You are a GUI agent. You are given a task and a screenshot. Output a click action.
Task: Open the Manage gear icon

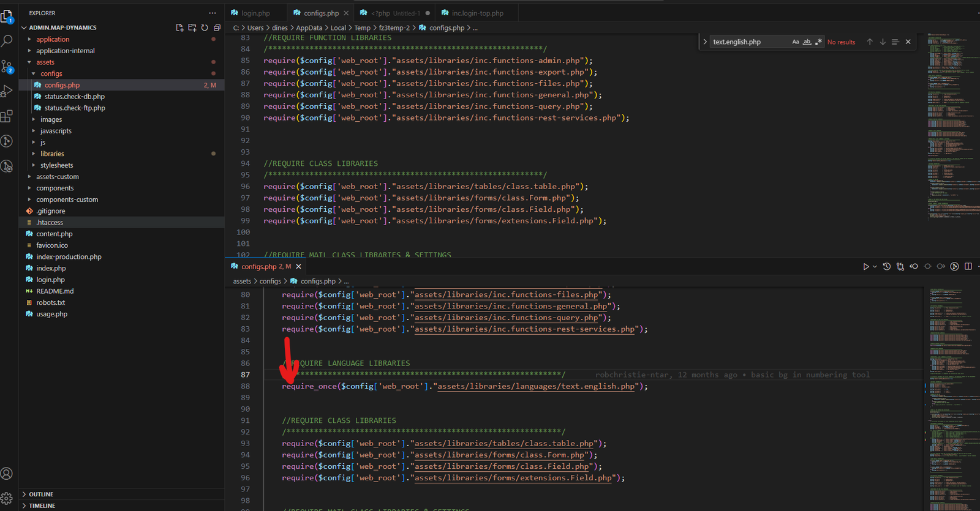pos(7,498)
